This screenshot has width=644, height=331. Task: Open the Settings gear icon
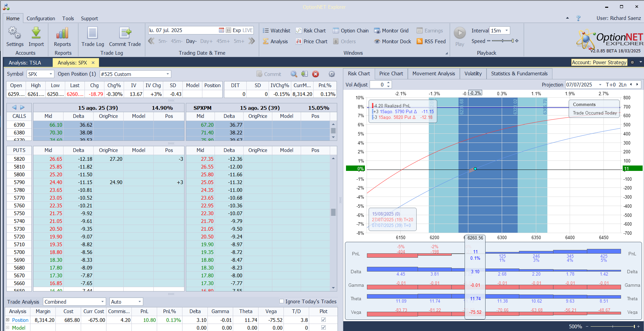[15, 33]
